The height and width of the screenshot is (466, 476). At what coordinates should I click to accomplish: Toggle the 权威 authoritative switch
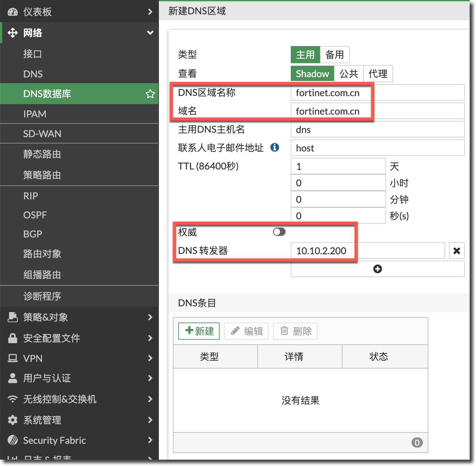279,232
